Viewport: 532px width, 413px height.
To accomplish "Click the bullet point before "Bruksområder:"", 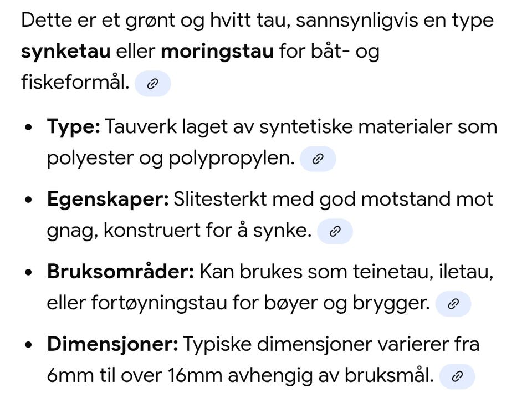I will pyautogui.click(x=29, y=272).
